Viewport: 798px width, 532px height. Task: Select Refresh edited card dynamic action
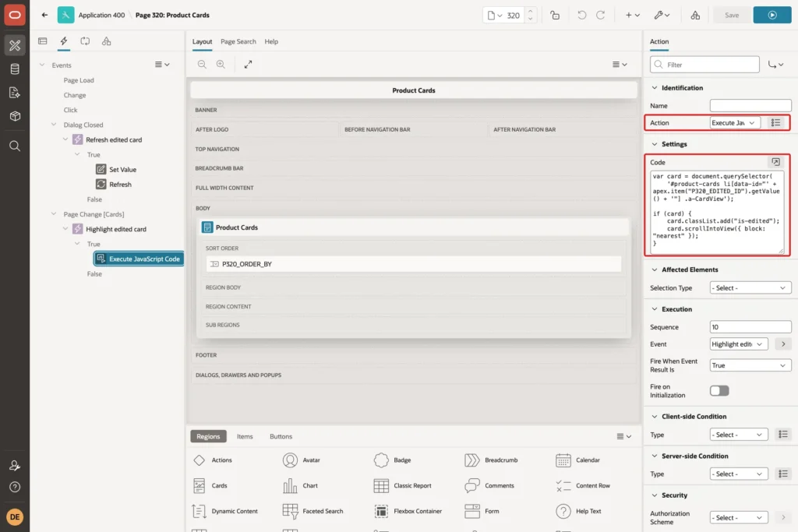point(114,140)
